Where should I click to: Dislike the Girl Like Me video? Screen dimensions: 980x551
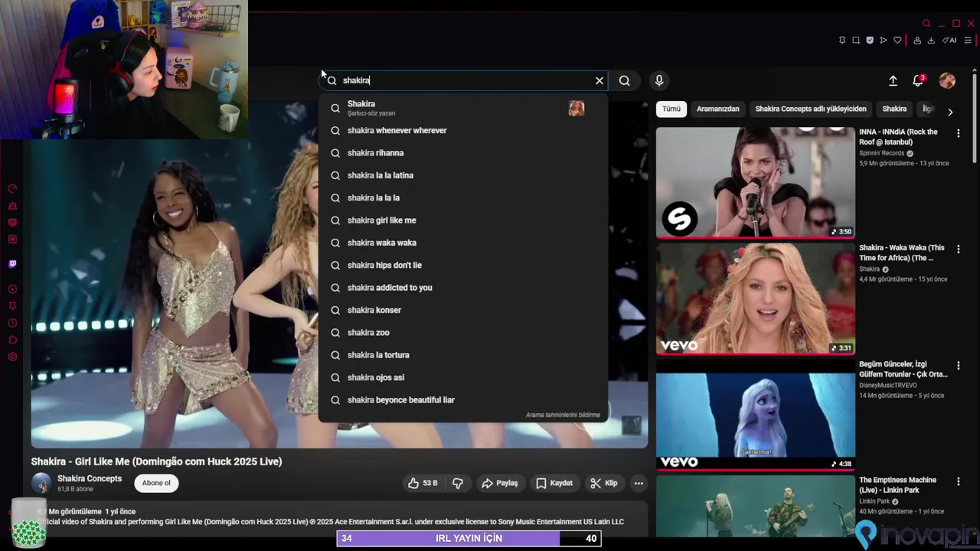coord(458,483)
